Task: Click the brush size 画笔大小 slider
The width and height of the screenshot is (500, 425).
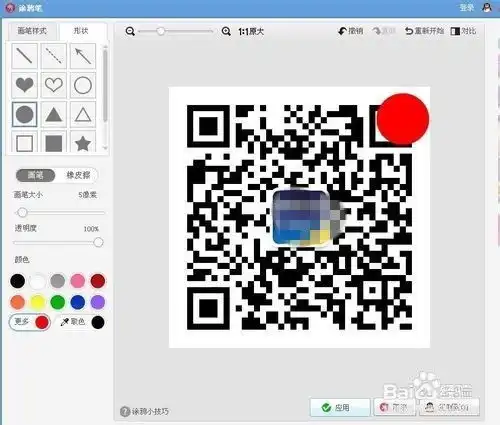Action: pos(59,212)
